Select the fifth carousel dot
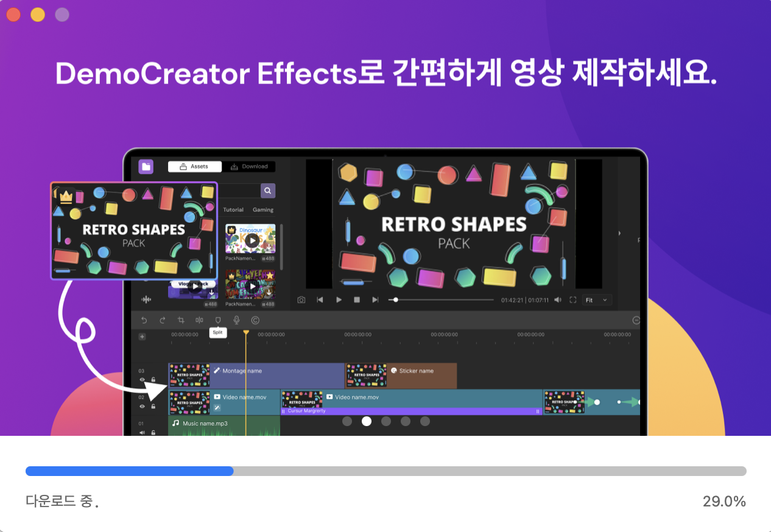771x532 pixels. click(425, 421)
